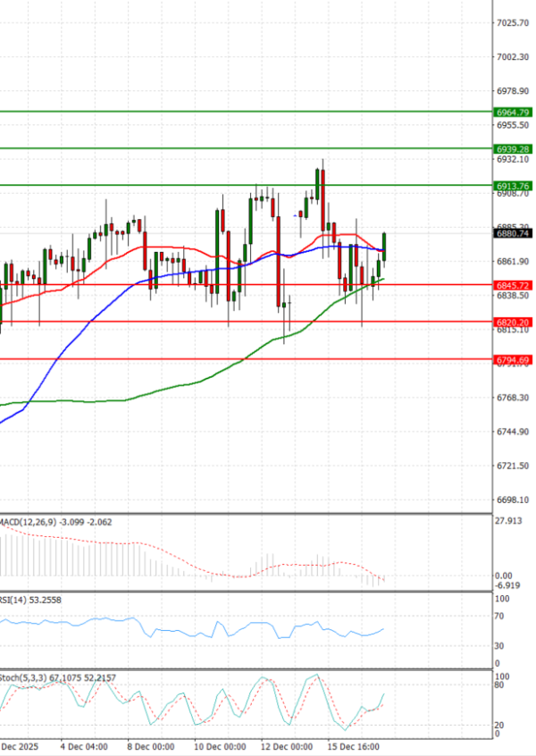Click the 6845.72 red support price label
Image resolution: width=536 pixels, height=756 pixels.
point(512,285)
